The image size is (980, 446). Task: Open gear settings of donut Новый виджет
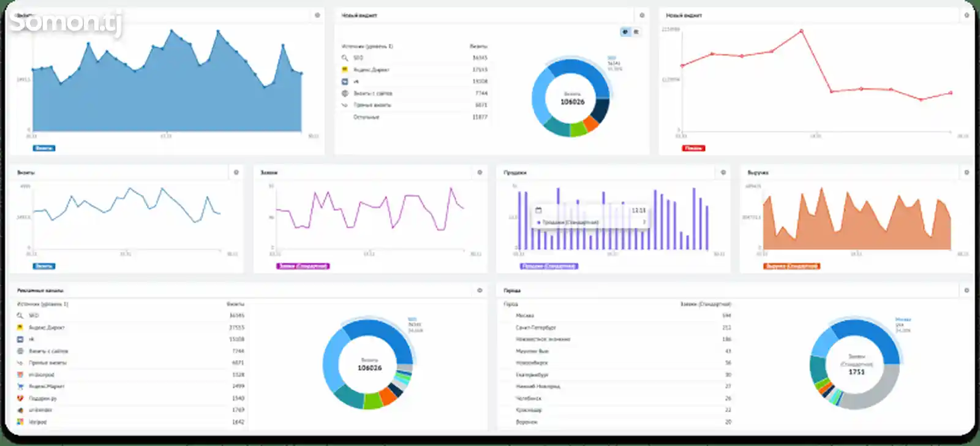642,15
